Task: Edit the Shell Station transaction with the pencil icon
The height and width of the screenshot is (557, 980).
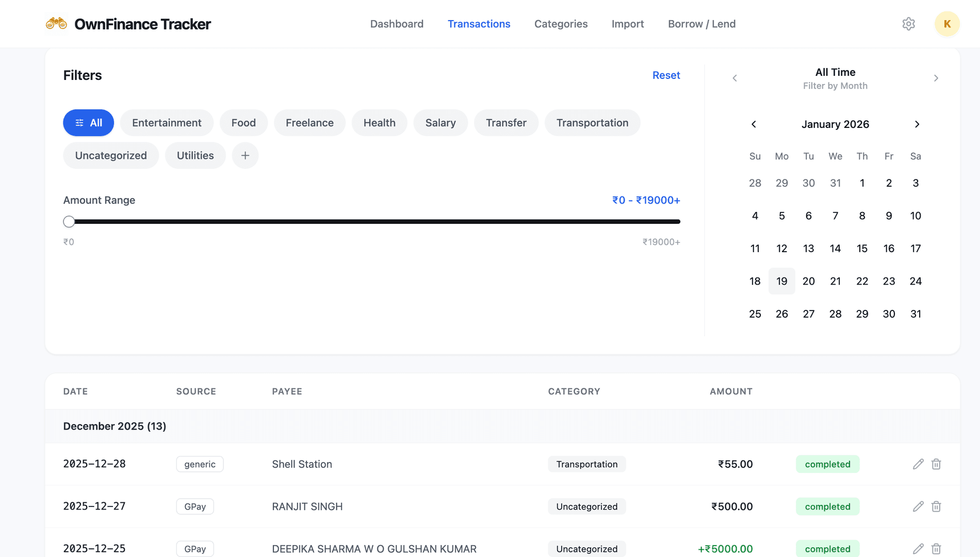Action: click(x=918, y=464)
